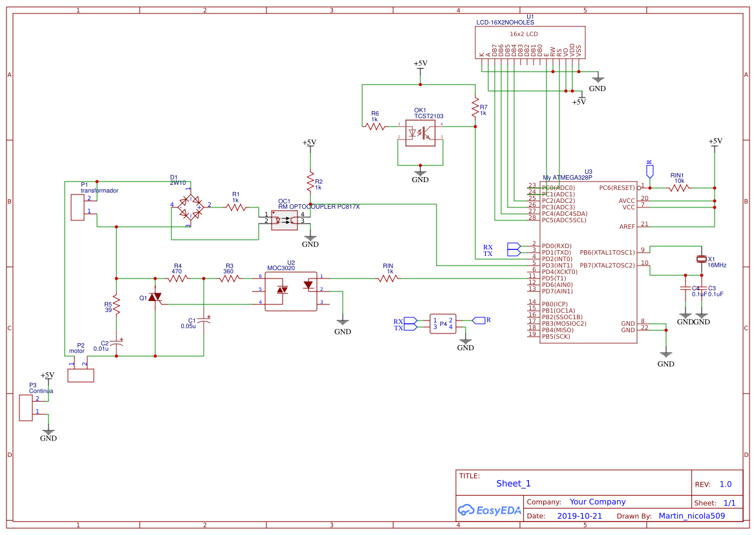Select the 2W10 rectifier value label
756x535 pixels.
click(x=178, y=183)
